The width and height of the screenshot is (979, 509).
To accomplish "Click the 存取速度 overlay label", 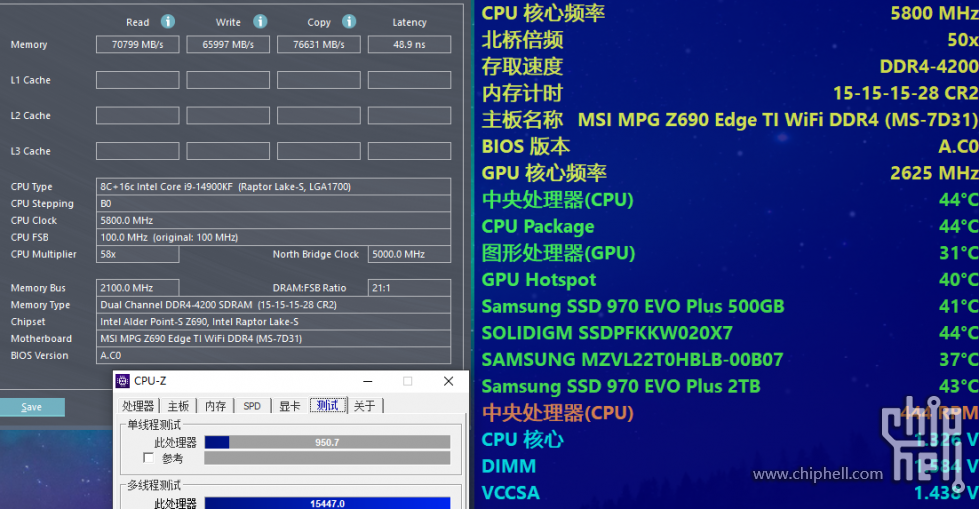I will 522,66.
